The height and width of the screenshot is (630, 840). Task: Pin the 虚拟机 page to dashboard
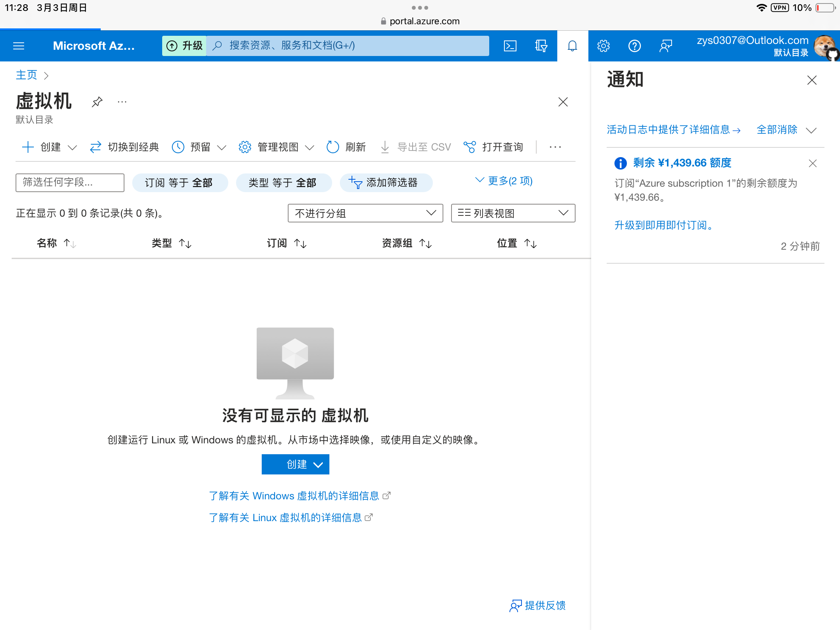97,102
